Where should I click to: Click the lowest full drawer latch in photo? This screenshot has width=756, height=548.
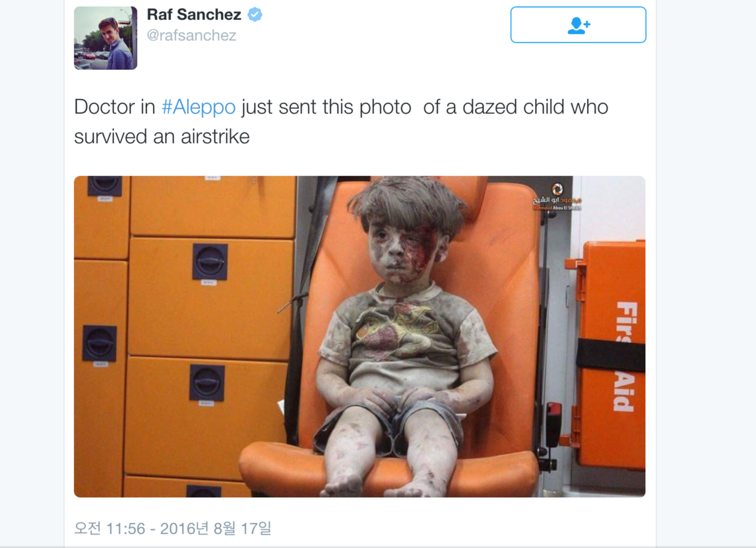[x=207, y=382]
